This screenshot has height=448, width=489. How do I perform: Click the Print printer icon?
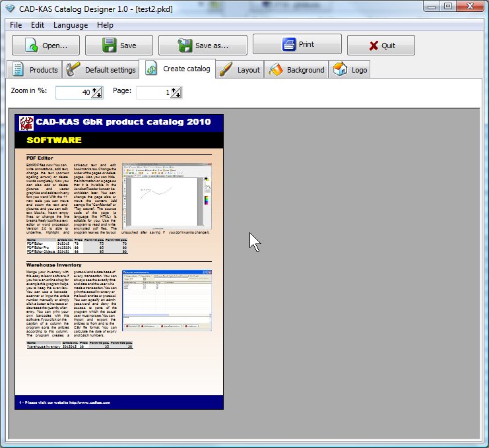[x=288, y=45]
